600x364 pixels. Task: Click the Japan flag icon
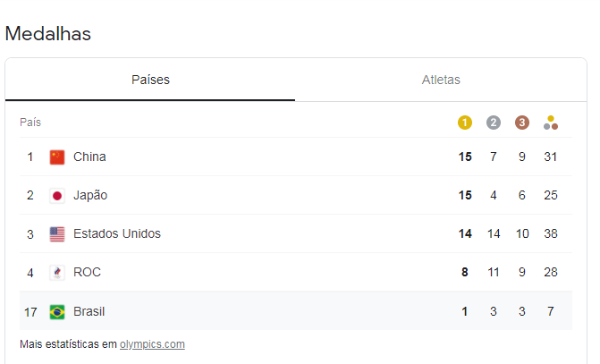[x=57, y=196]
